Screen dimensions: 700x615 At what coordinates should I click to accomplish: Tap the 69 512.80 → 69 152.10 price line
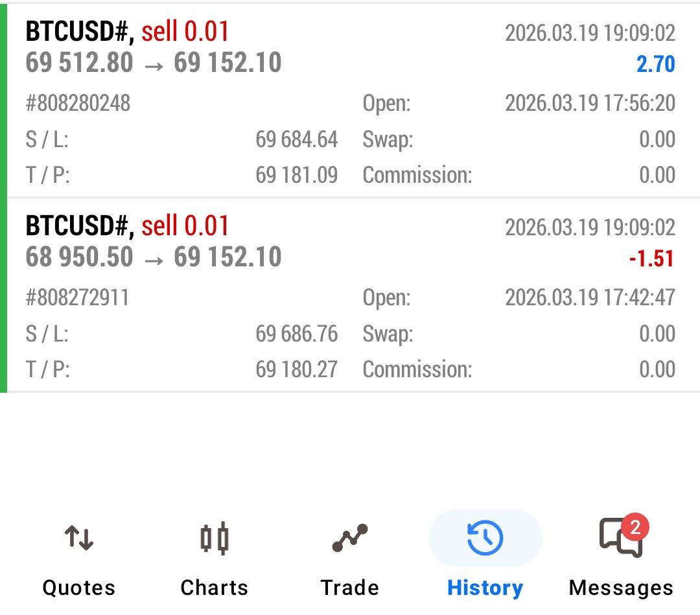[x=154, y=63]
